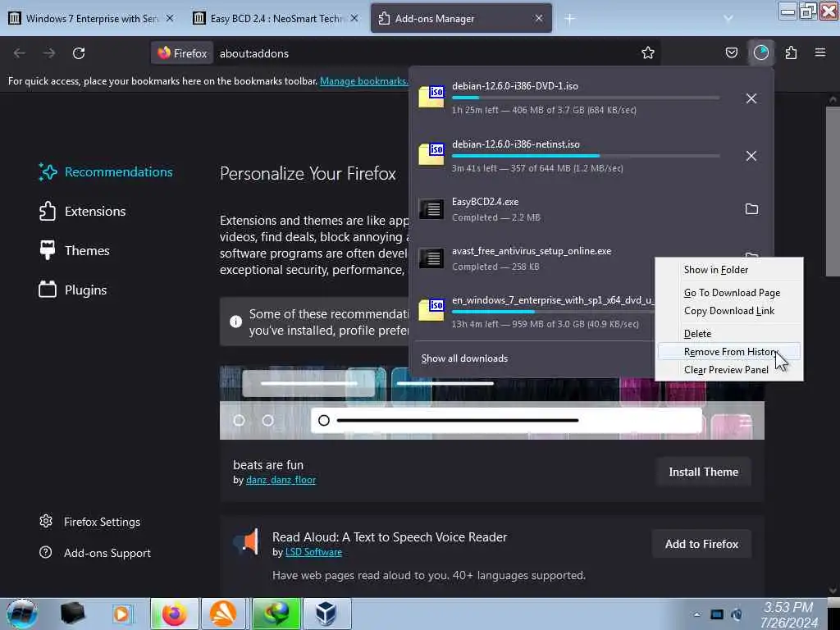This screenshot has height=630, width=840.
Task: Show hidden system tray icons
Action: click(697, 614)
